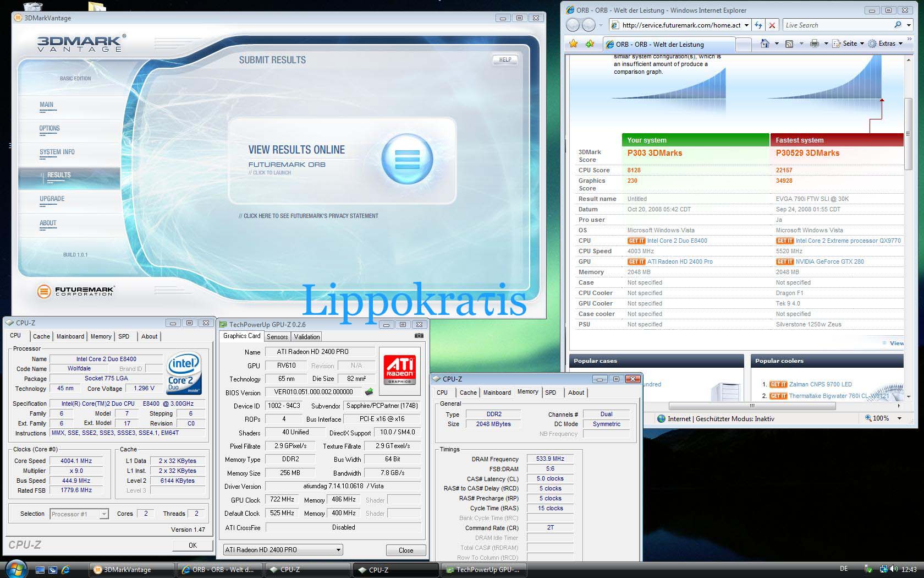Switch to the Validation tab in GPU-Z

click(307, 337)
